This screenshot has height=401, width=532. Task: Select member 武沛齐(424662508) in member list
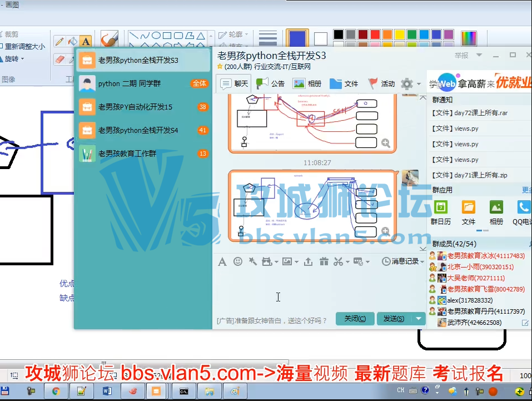(474, 323)
